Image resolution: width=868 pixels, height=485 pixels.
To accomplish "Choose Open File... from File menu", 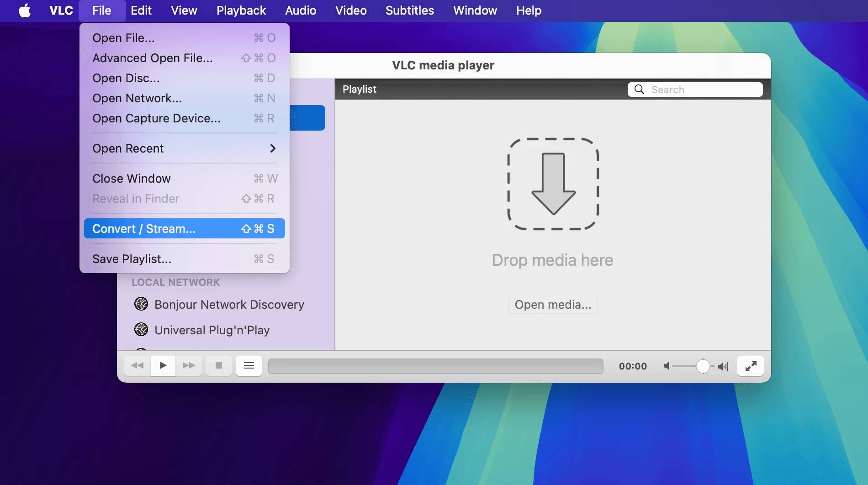I will (x=184, y=38).
